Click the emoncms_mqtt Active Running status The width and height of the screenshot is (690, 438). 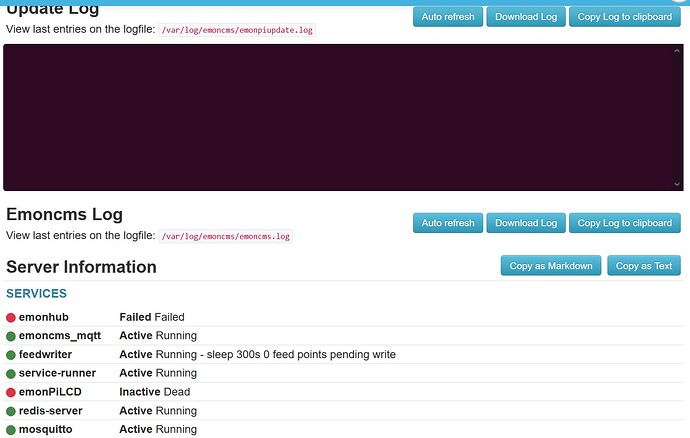coord(158,335)
